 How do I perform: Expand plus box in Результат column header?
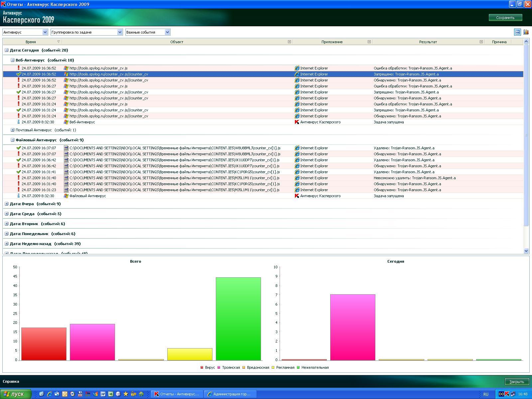[481, 42]
